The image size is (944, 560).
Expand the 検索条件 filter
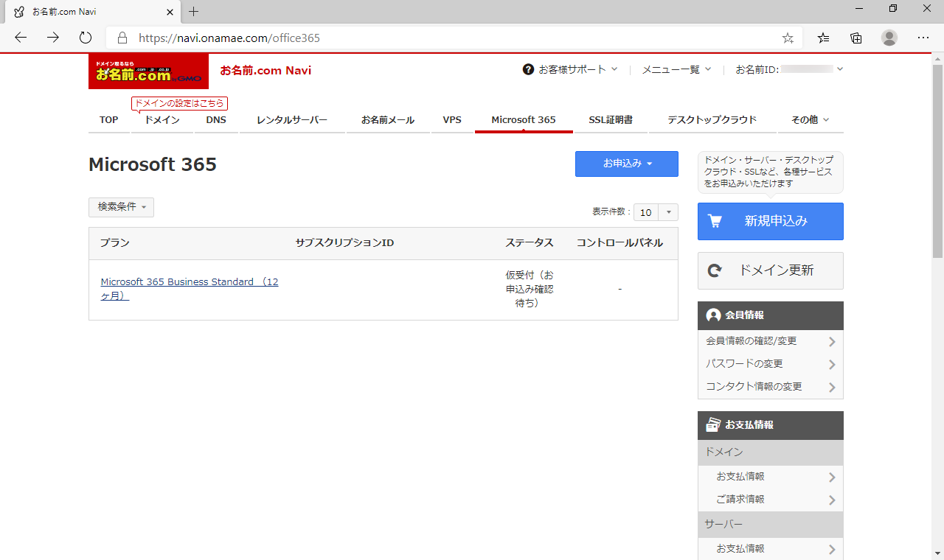(121, 207)
